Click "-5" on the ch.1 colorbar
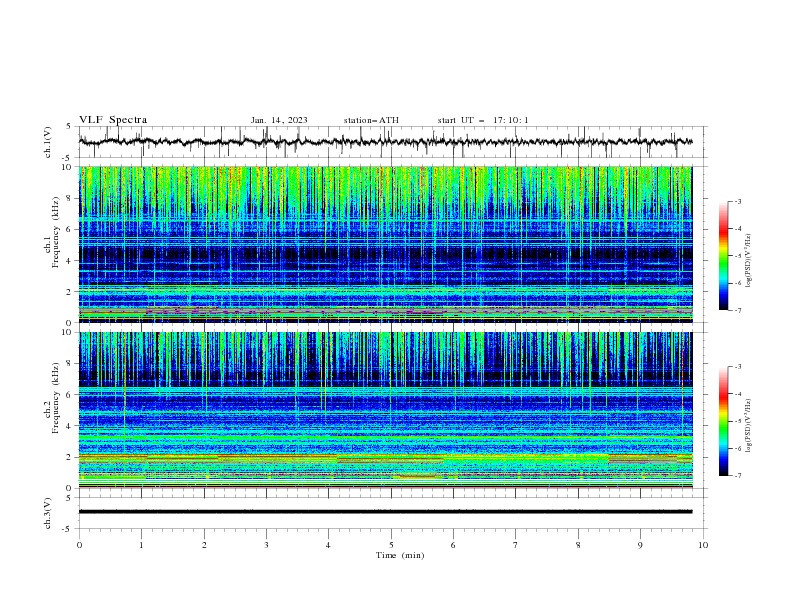The image size is (792, 612). [x=738, y=256]
